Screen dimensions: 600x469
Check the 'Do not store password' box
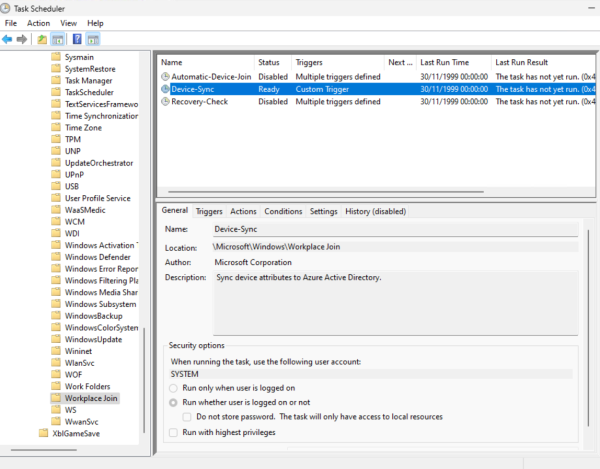click(x=188, y=417)
